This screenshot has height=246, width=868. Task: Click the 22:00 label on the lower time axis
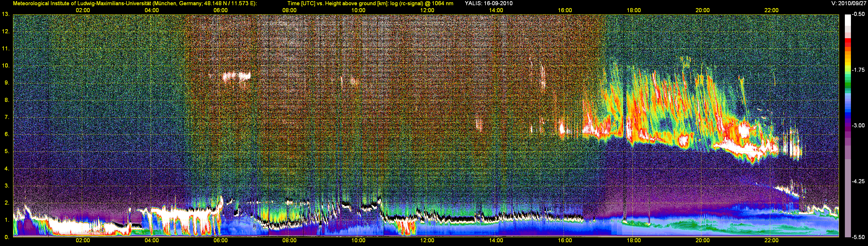pos(771,241)
